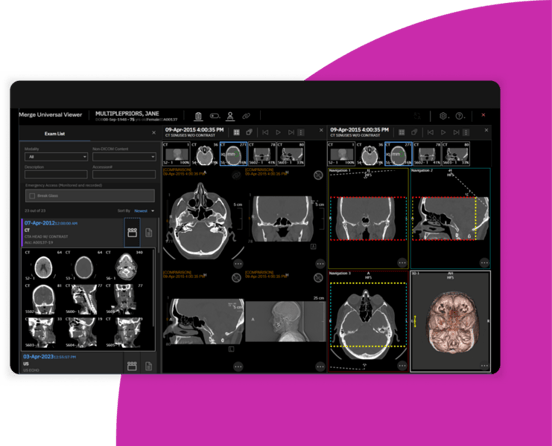Go to next series in right viewer
Viewport: 552px width, 446px height.
[x=456, y=132]
